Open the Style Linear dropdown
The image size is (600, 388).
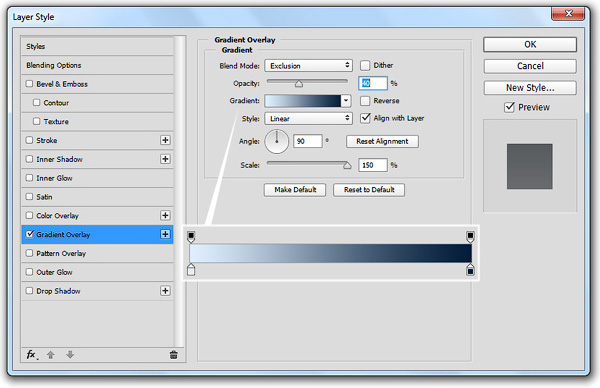coord(308,119)
